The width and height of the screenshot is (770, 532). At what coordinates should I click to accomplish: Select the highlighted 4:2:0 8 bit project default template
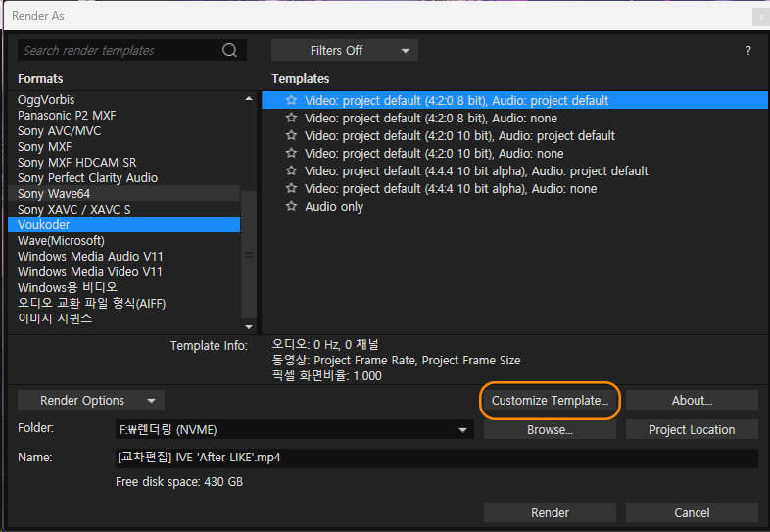(514, 100)
